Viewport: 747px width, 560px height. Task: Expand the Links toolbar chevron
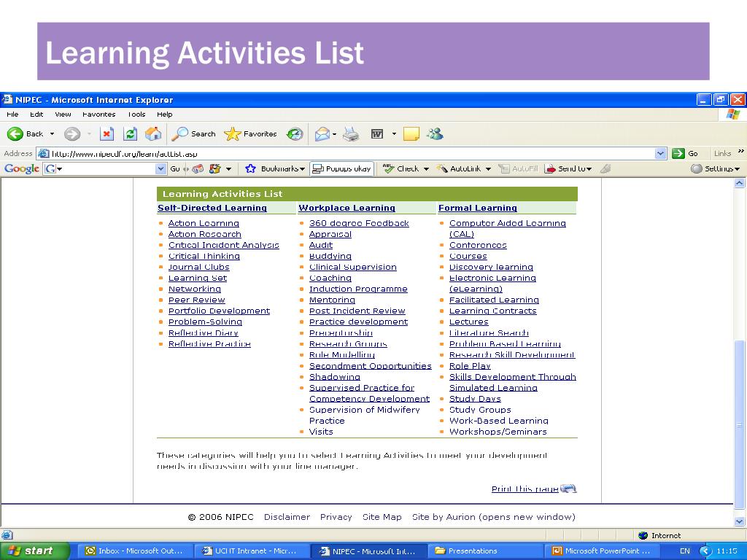(x=741, y=152)
